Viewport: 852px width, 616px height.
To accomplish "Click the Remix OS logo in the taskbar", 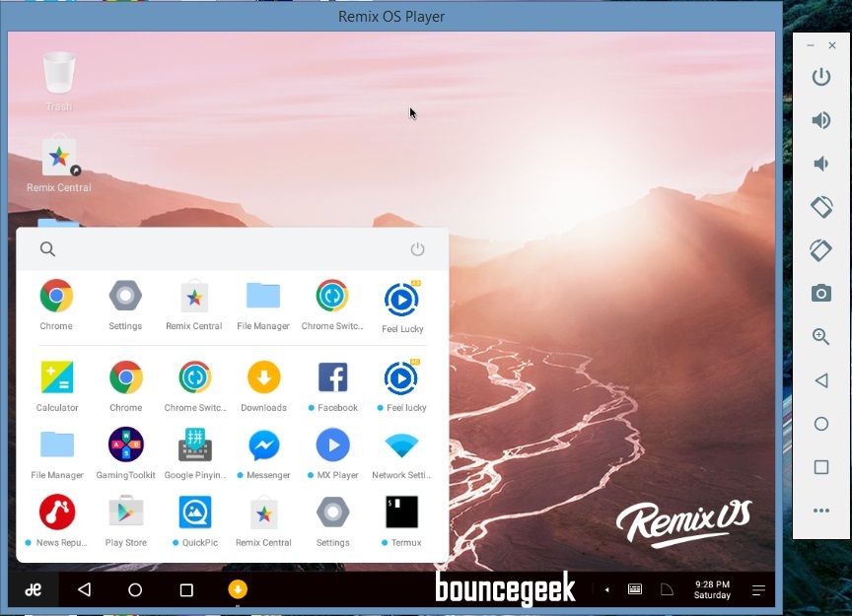I will (32, 588).
